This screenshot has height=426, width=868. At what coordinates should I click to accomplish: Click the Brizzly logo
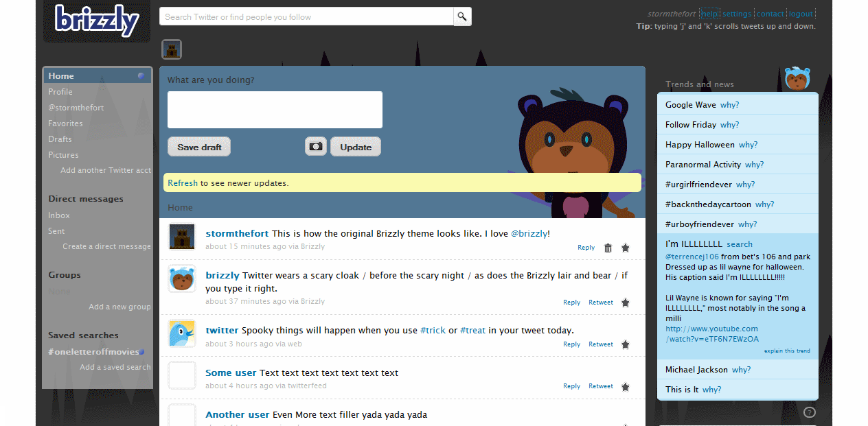[x=97, y=21]
